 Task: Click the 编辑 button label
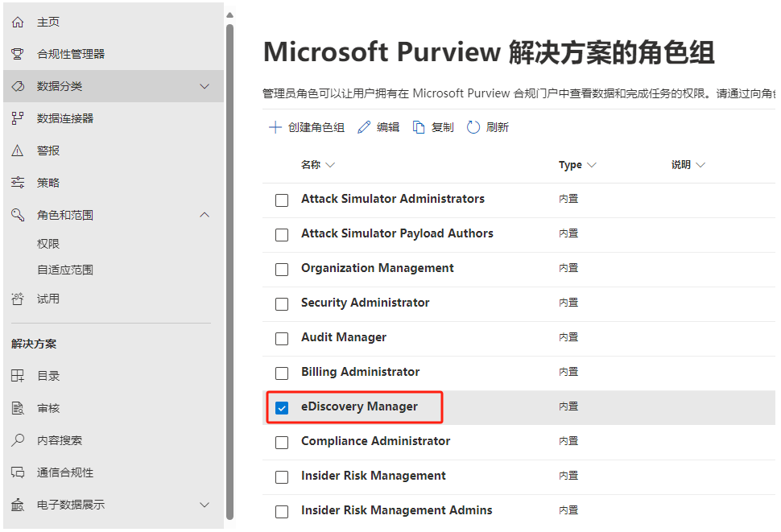click(x=388, y=127)
